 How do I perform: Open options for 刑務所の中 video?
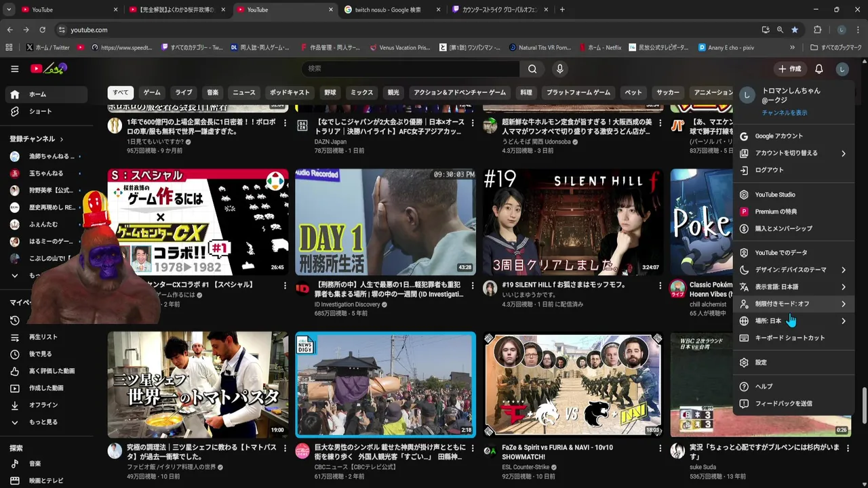[472, 286]
